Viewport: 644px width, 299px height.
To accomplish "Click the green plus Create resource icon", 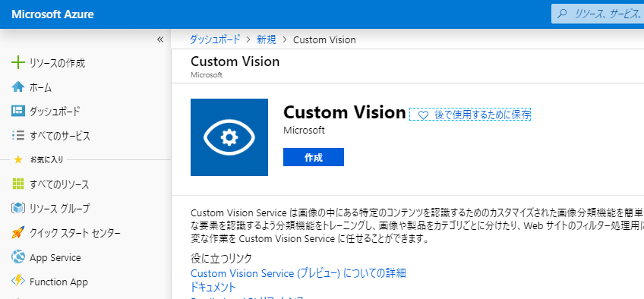I will coord(18,63).
